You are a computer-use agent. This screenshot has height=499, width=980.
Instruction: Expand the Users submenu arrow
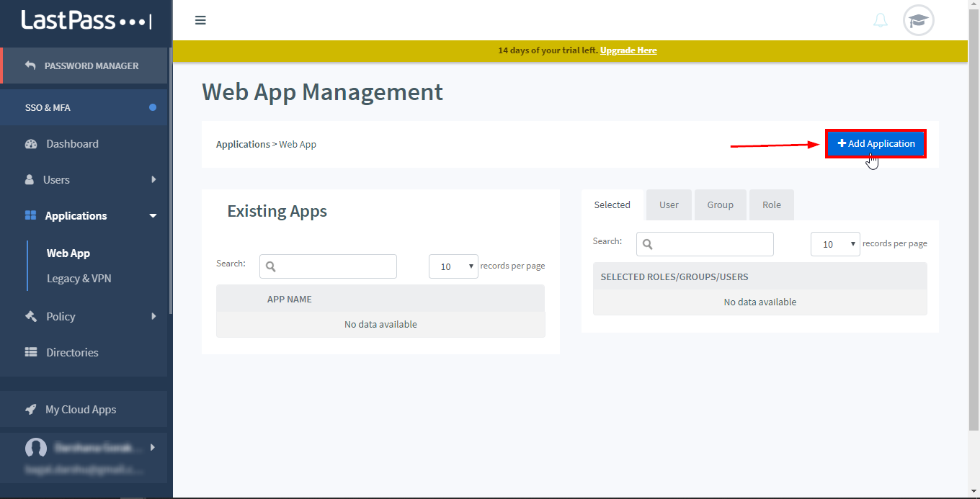pyautogui.click(x=153, y=180)
